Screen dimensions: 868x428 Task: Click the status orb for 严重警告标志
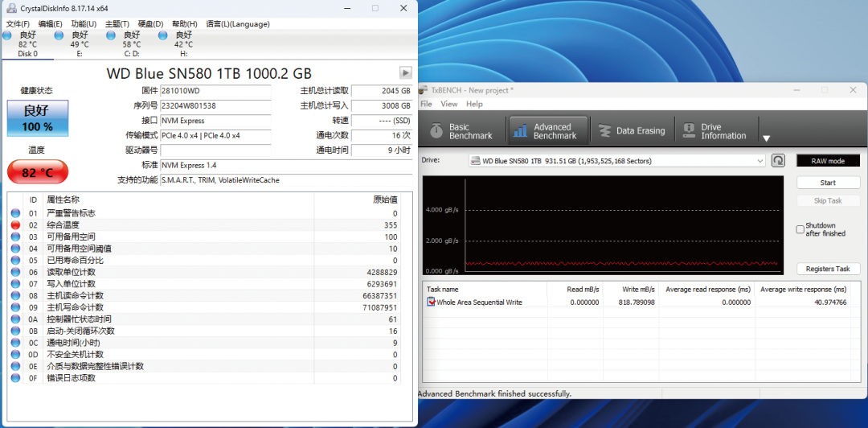click(15, 213)
